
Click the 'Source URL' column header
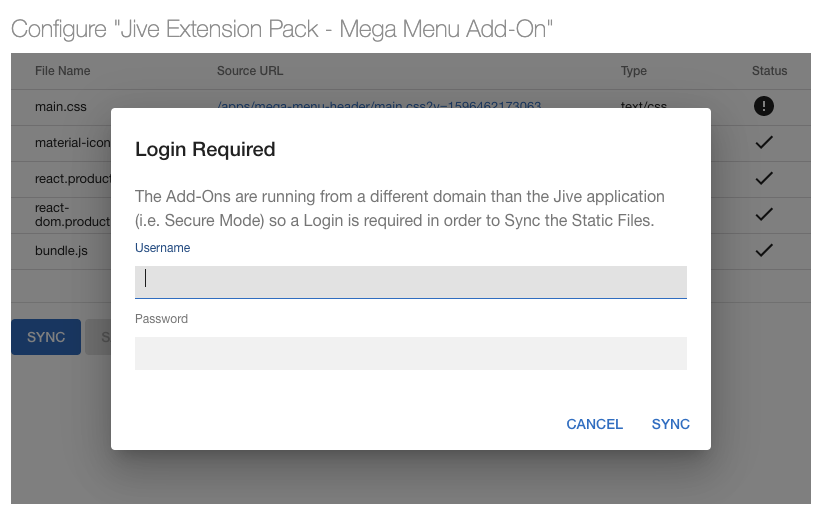pos(250,71)
